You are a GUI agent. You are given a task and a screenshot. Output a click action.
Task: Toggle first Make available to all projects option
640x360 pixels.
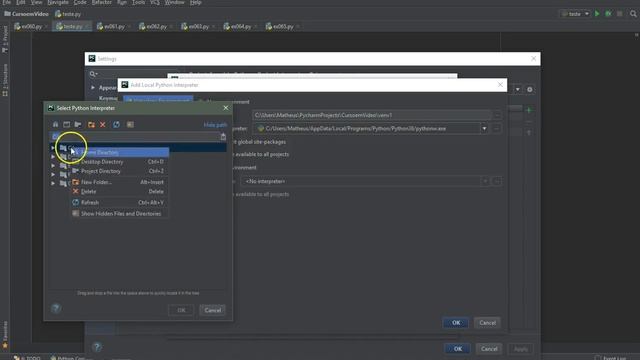click(261, 154)
